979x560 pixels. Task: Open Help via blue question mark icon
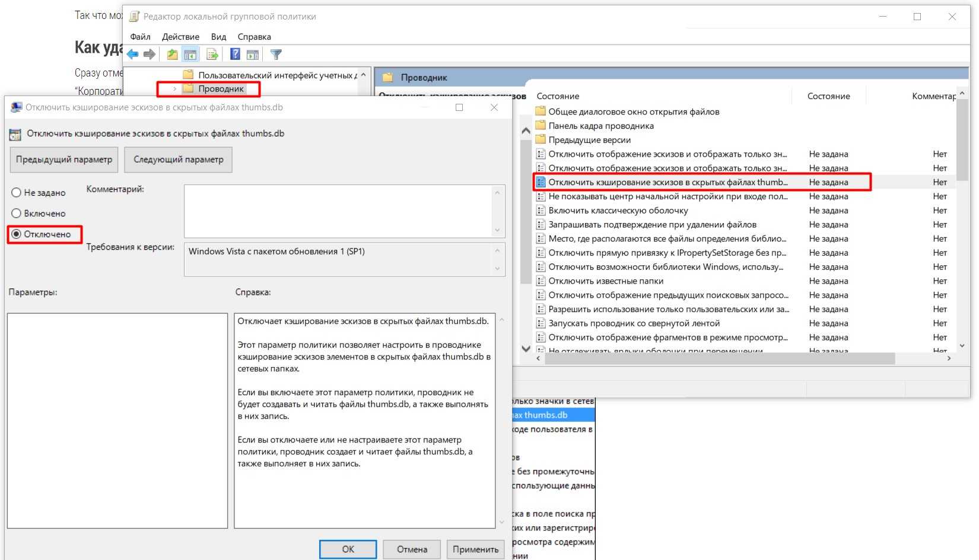235,55
